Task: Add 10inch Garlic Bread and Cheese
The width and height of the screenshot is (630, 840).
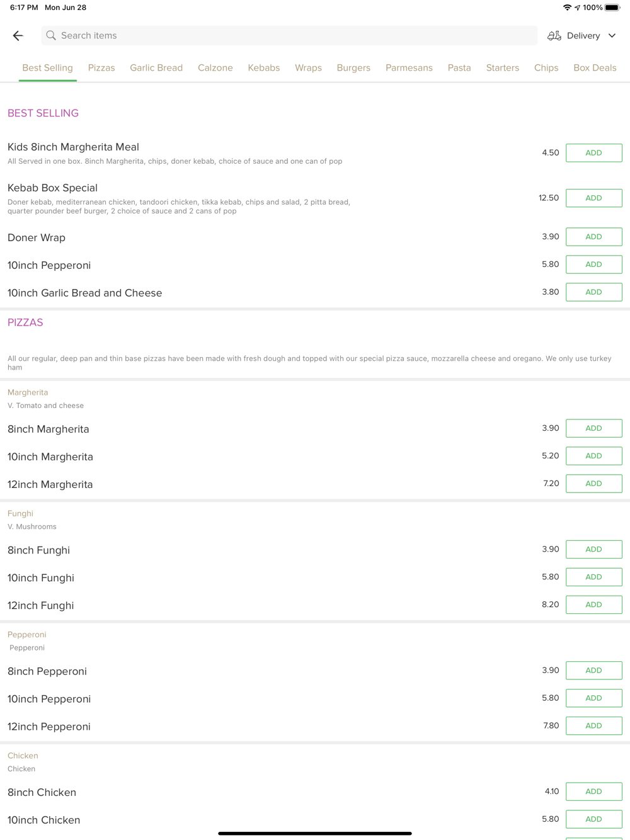Action: click(x=593, y=292)
